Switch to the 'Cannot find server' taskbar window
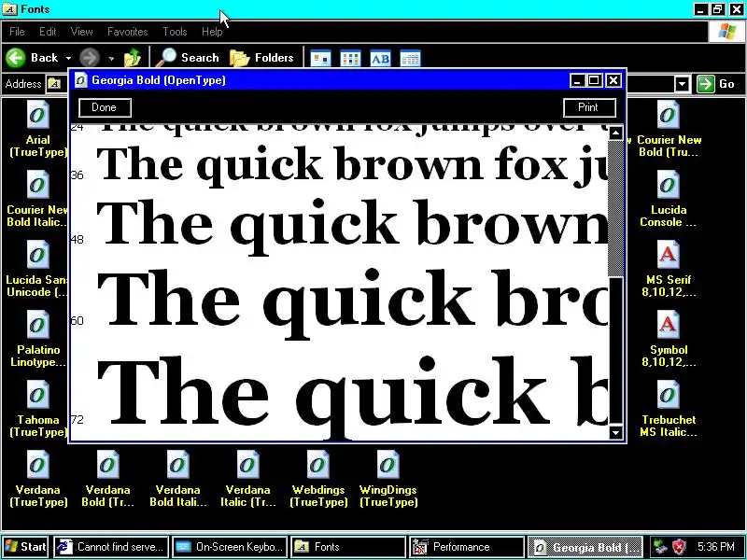The width and height of the screenshot is (747, 560). pyautogui.click(x=111, y=547)
